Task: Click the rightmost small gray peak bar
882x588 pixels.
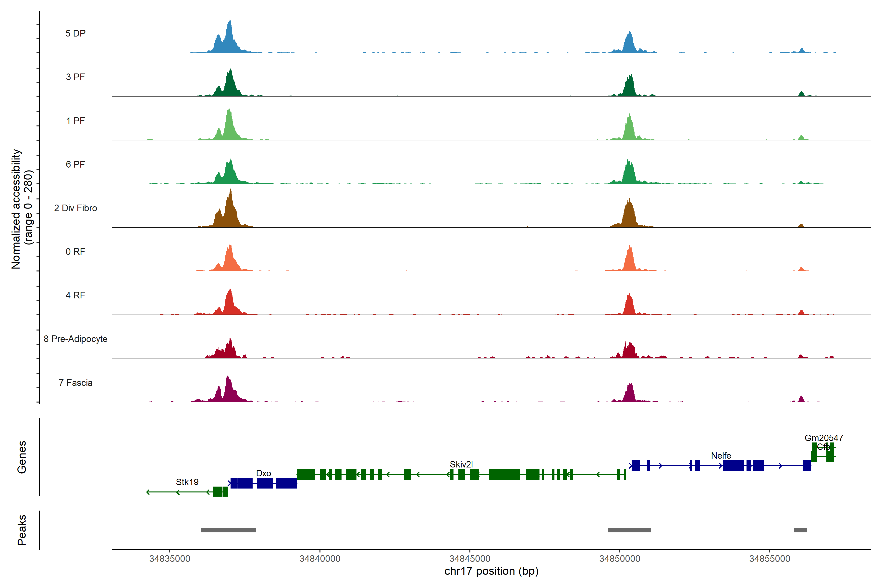Action: tap(800, 530)
